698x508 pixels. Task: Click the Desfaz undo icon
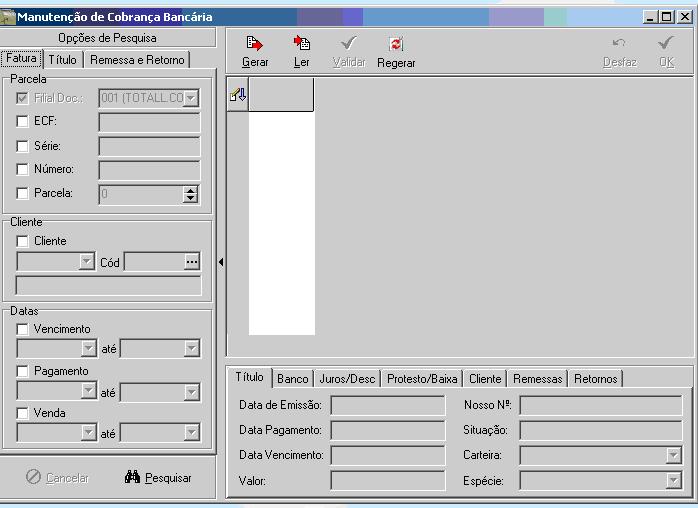point(619,44)
